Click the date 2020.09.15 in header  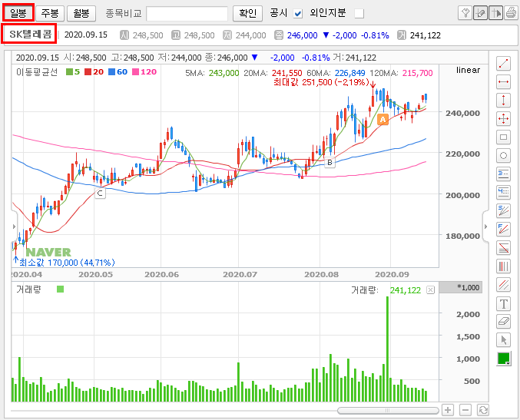(x=86, y=35)
